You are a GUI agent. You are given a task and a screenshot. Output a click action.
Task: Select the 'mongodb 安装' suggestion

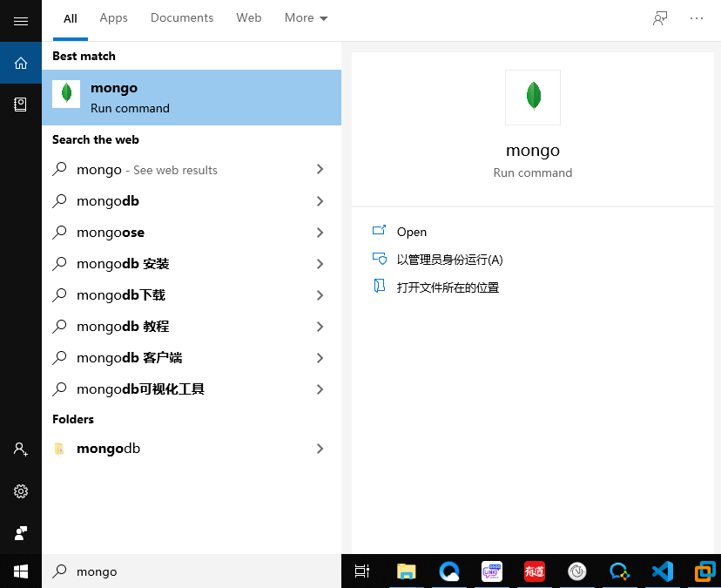click(192, 264)
